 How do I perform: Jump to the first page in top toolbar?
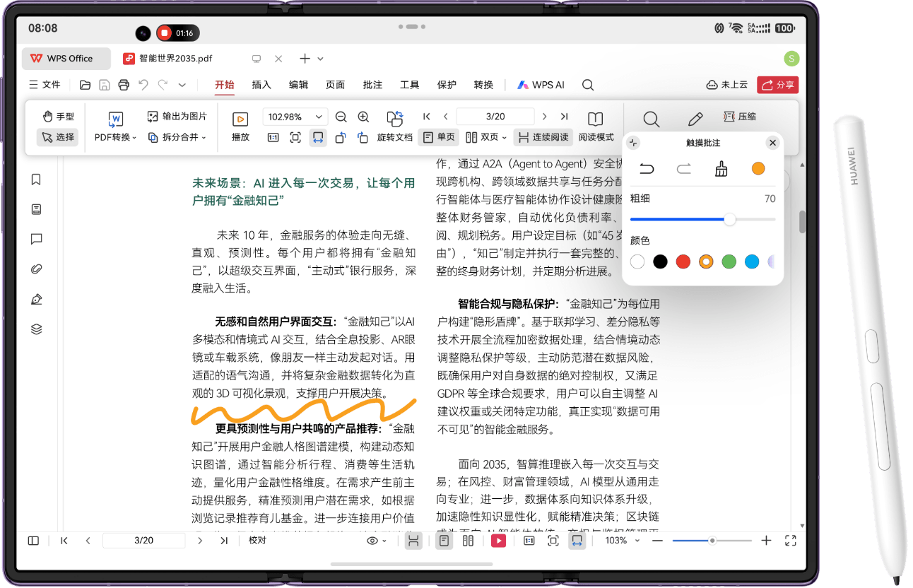427,117
